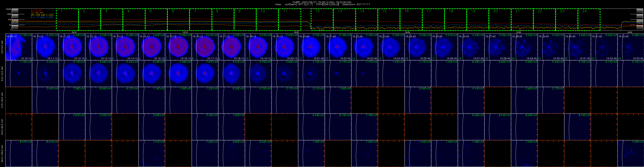Click the 3.0-6.0 keV row label
This screenshot has width=644, height=167.
point(2,47)
